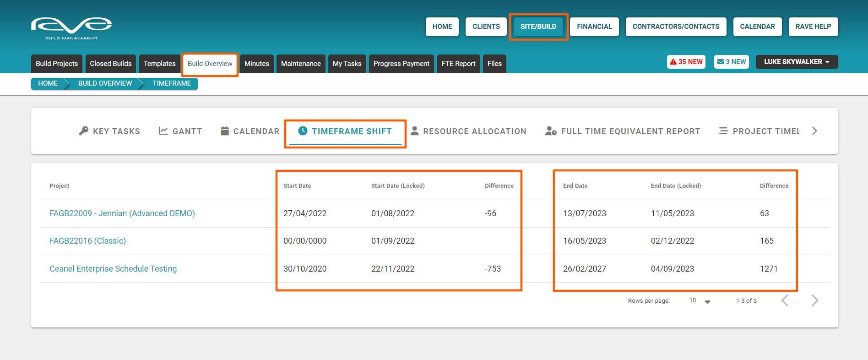Screen dimensions: 868x360
Task: Click the RAVE Build Management logo
Action: pyautogui.click(x=71, y=28)
